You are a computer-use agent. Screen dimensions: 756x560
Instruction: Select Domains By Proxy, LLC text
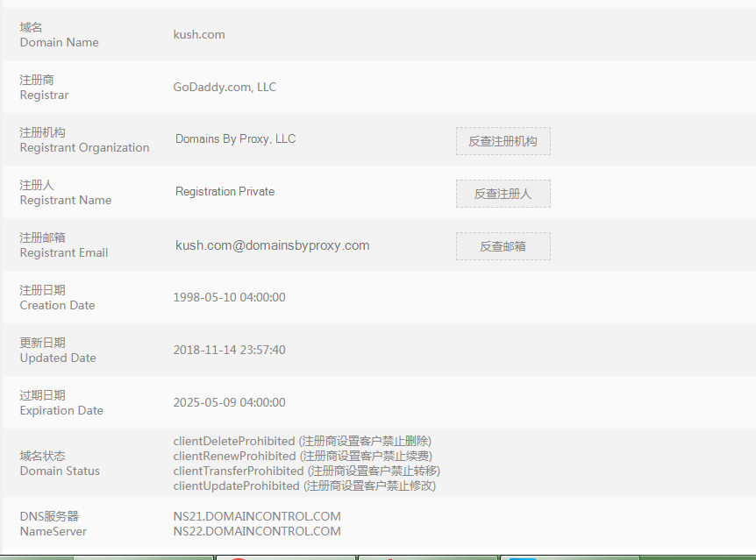coord(235,138)
